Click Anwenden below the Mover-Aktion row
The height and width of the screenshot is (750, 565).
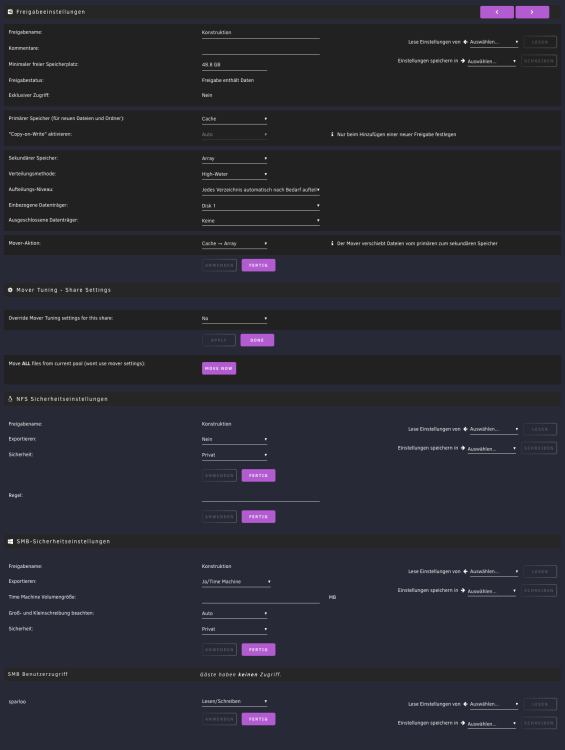click(x=219, y=265)
